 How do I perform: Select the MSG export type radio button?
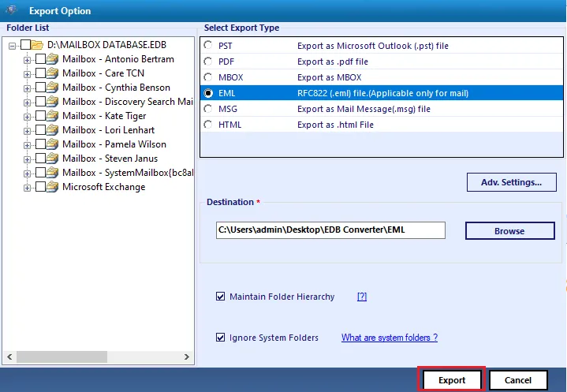tap(208, 109)
